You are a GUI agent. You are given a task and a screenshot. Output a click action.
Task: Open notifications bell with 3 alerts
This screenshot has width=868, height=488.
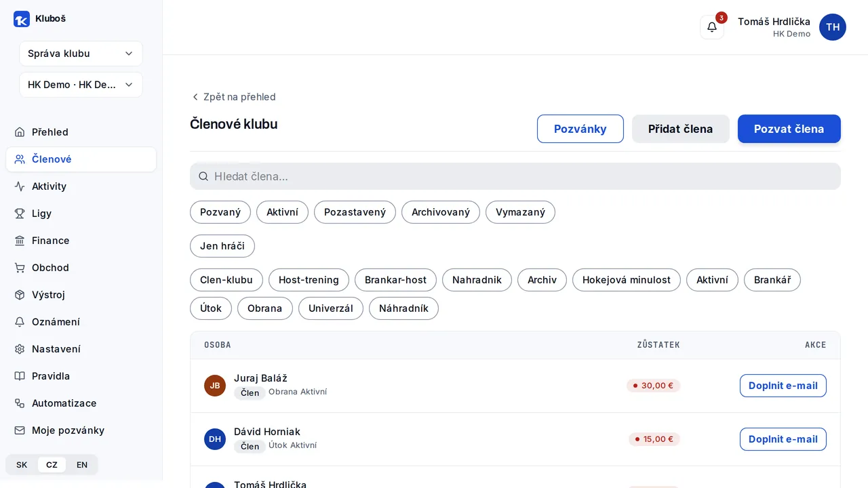pyautogui.click(x=712, y=27)
